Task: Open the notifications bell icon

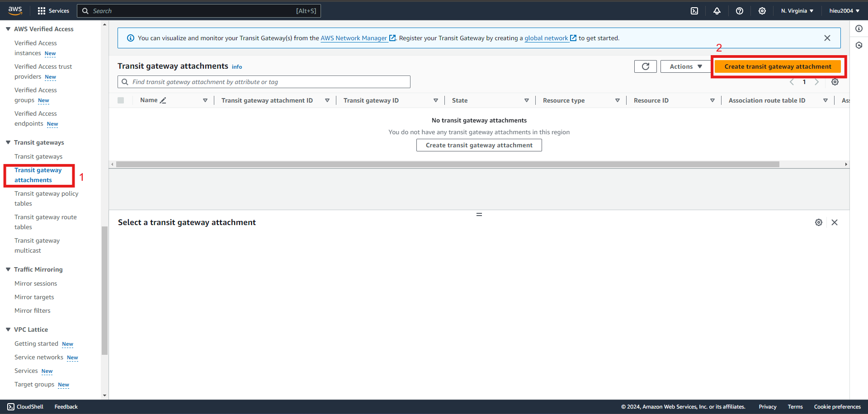Action: coord(717,11)
